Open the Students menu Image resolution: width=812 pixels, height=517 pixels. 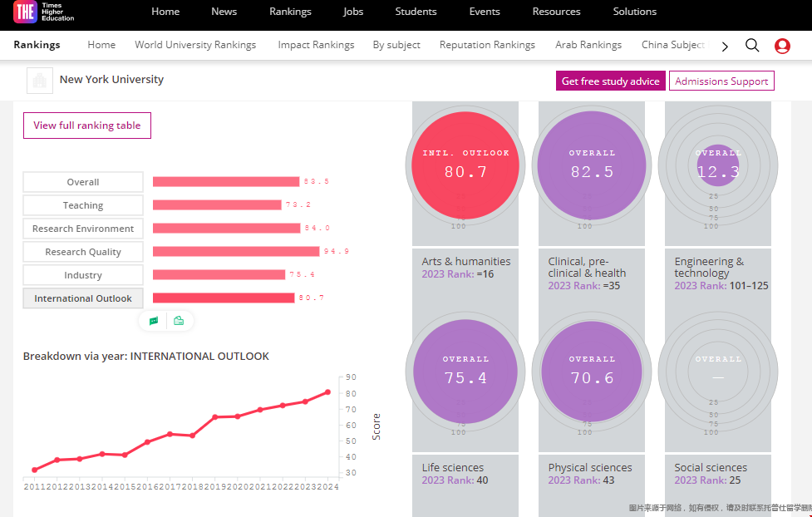(416, 12)
